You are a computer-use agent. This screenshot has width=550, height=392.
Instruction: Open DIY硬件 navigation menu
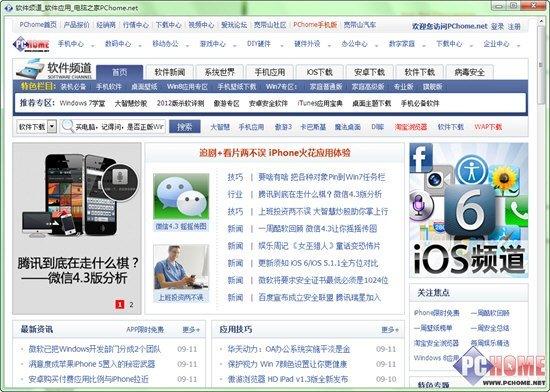259,44
